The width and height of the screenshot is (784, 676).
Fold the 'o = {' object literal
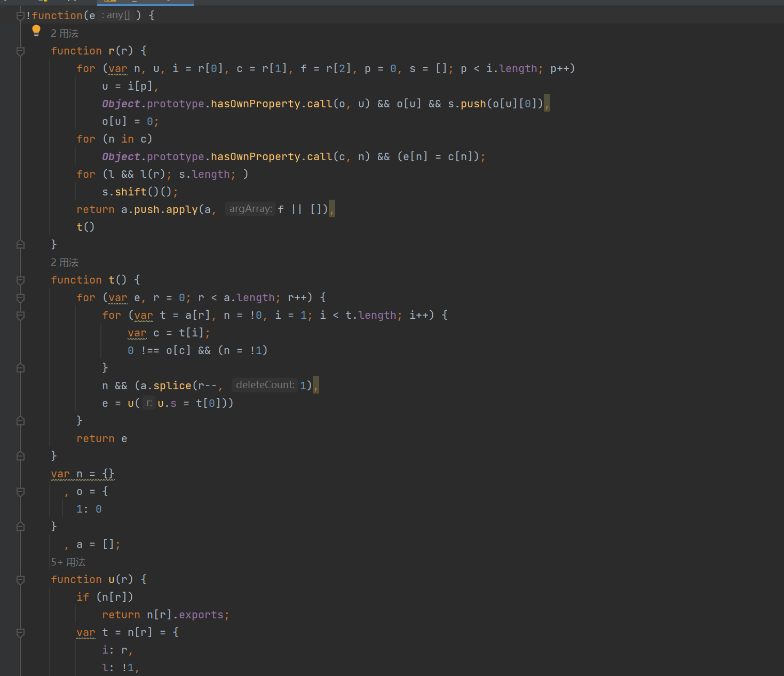(x=20, y=491)
